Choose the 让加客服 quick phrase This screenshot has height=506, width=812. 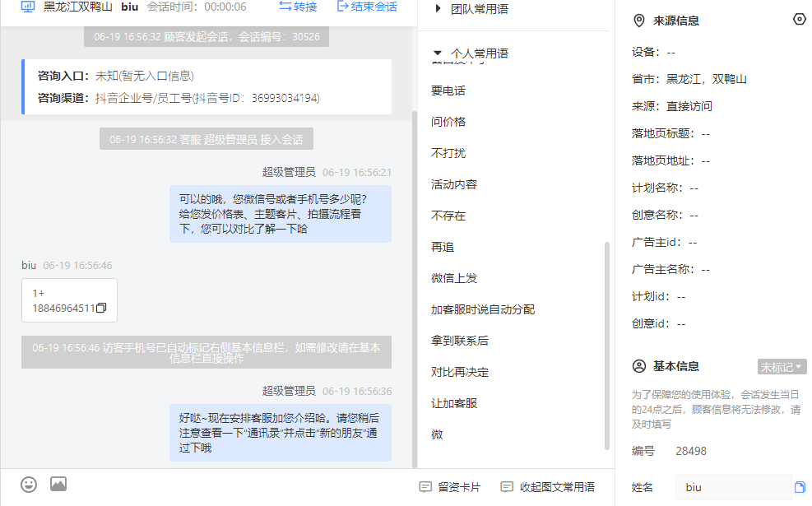(x=454, y=403)
